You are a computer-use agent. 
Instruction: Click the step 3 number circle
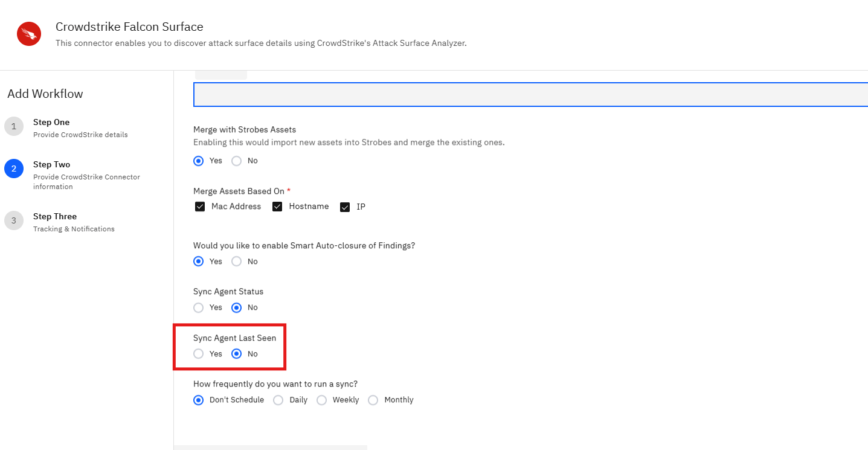14,221
